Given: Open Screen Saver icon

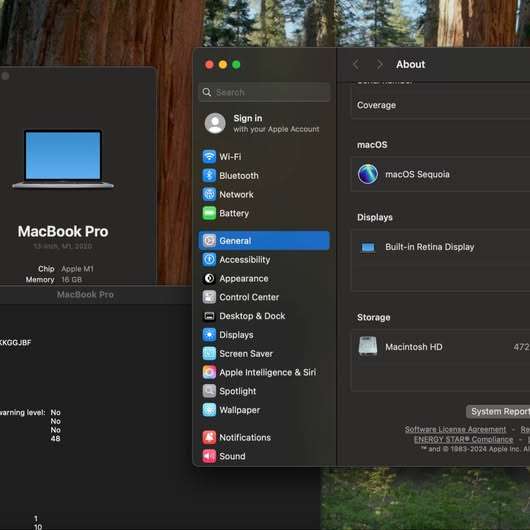Looking at the screenshot, I should pyautogui.click(x=209, y=354).
